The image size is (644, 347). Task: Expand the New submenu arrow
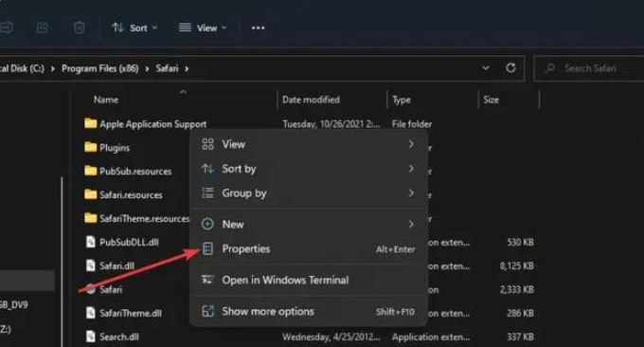[411, 224]
